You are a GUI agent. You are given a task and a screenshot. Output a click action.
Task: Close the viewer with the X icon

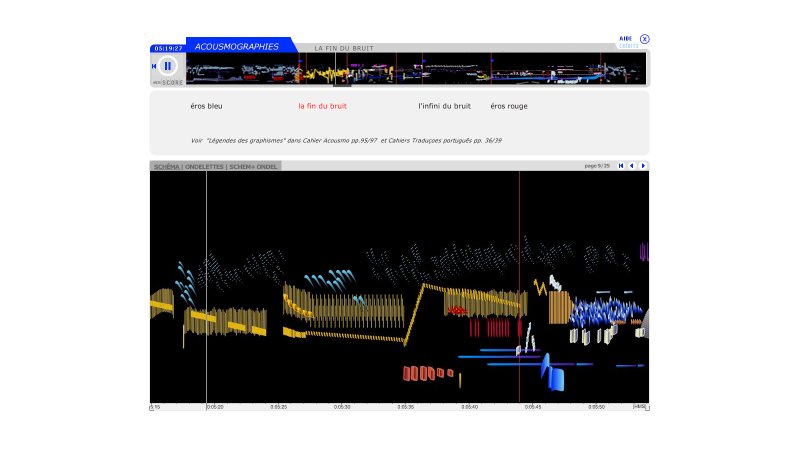click(x=645, y=39)
